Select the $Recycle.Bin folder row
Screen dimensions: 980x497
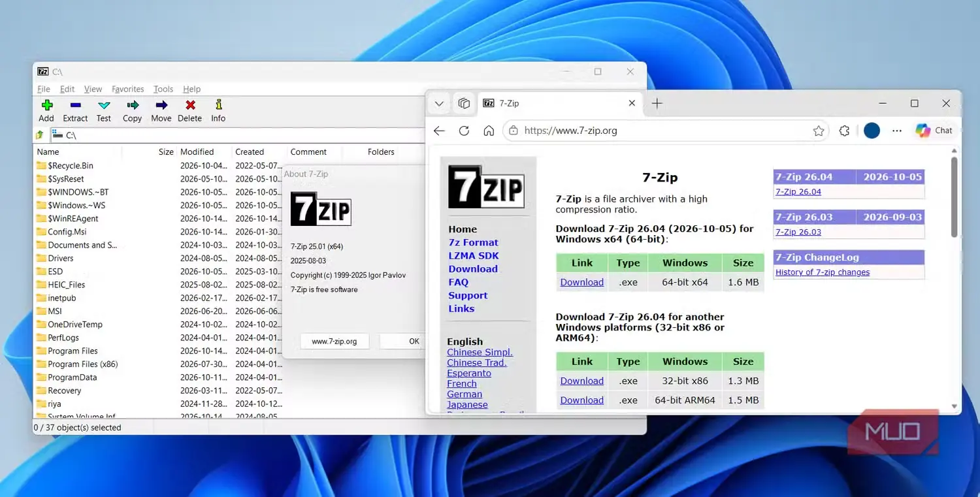(71, 166)
